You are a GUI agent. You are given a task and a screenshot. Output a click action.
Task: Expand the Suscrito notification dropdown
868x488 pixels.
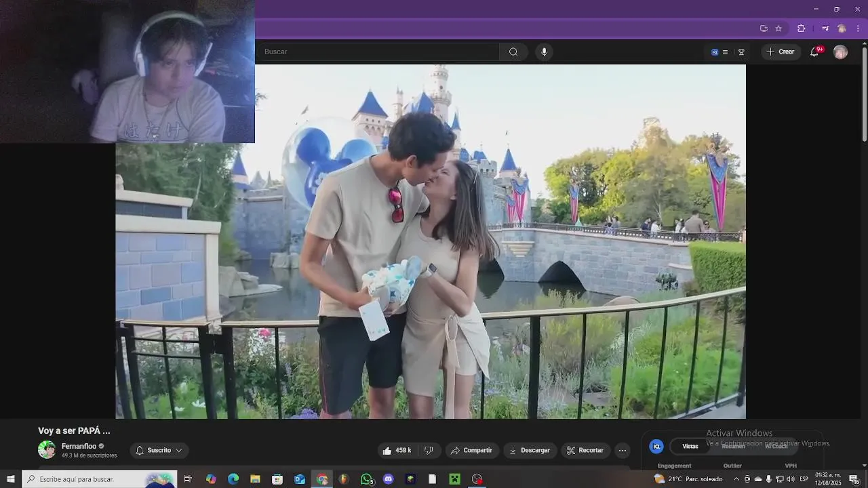click(x=159, y=450)
